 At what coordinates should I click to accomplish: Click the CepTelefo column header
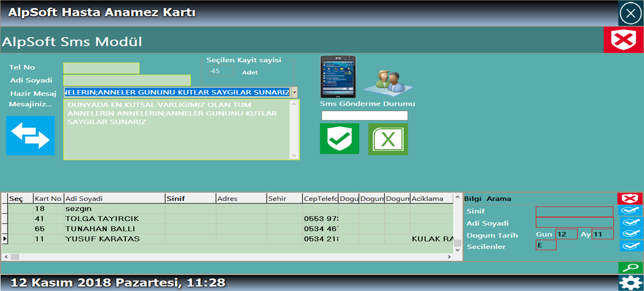coord(320,198)
